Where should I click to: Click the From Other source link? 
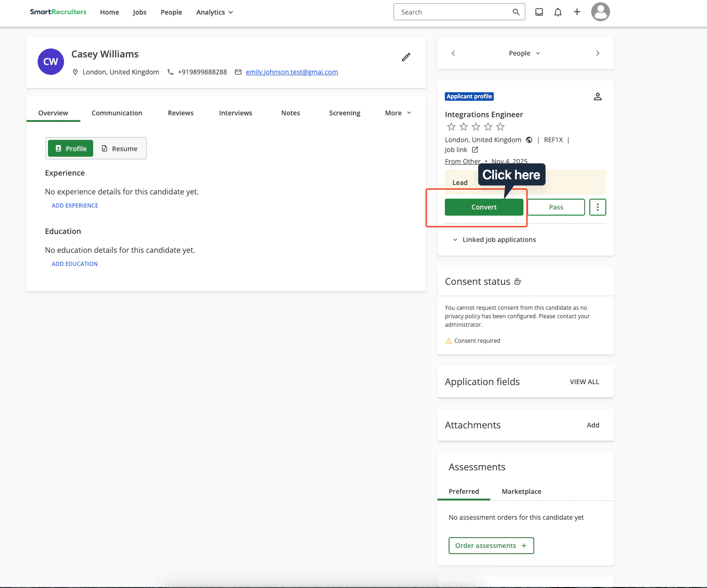click(x=463, y=161)
